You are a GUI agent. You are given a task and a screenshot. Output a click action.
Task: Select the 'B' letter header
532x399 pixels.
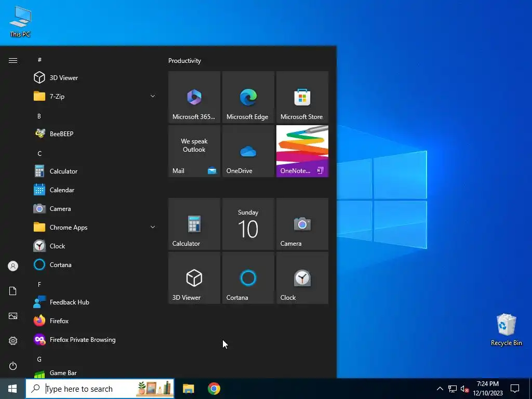[39, 116]
